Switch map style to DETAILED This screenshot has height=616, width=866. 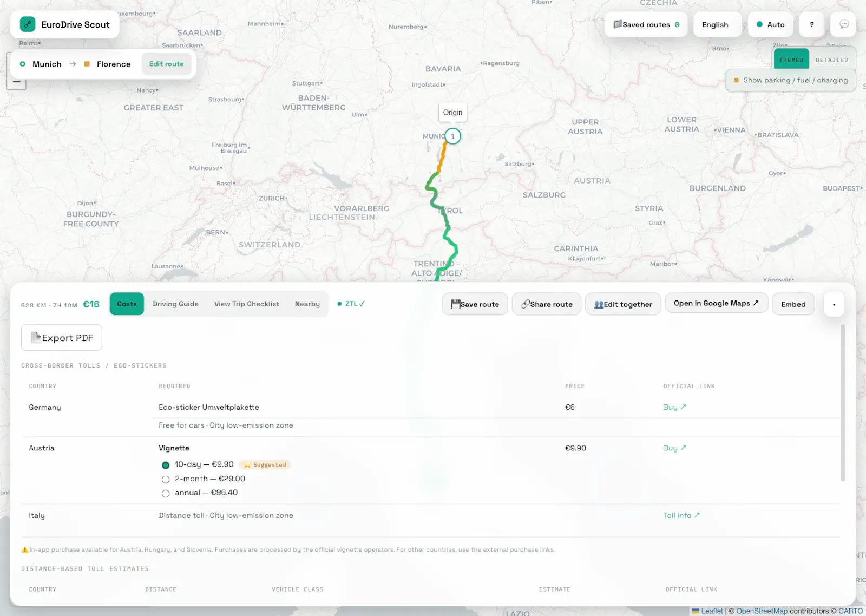coord(832,60)
